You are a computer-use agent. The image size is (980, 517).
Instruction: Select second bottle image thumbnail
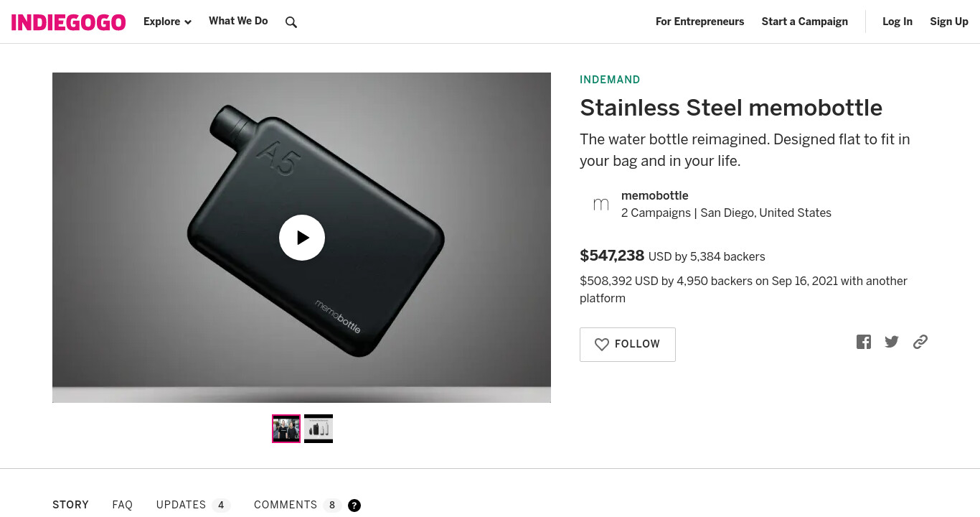click(x=319, y=429)
